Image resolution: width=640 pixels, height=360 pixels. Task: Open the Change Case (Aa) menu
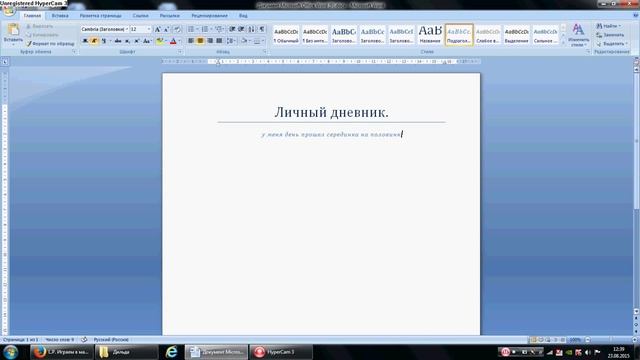pos(147,41)
